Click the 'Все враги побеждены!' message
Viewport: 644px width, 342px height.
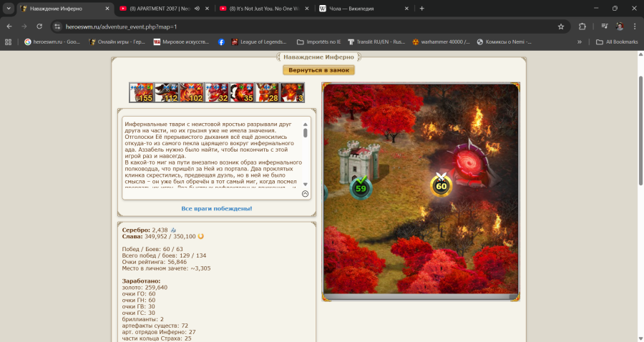[x=217, y=209]
